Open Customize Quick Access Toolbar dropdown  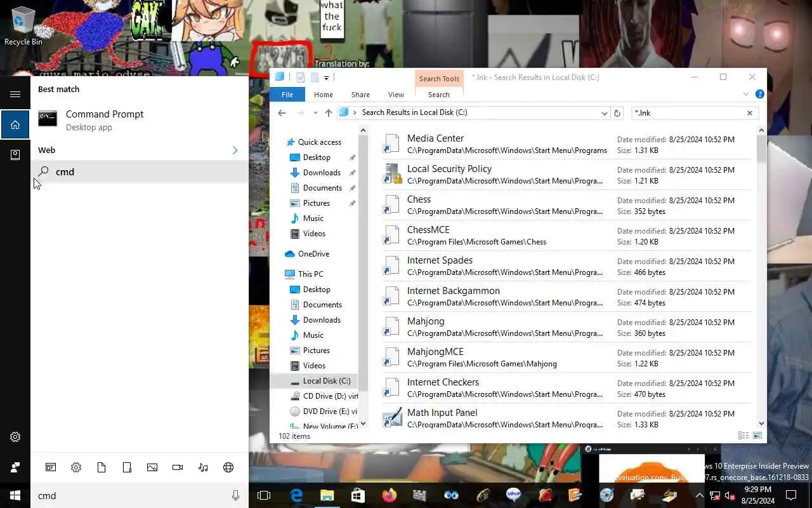pos(326,77)
